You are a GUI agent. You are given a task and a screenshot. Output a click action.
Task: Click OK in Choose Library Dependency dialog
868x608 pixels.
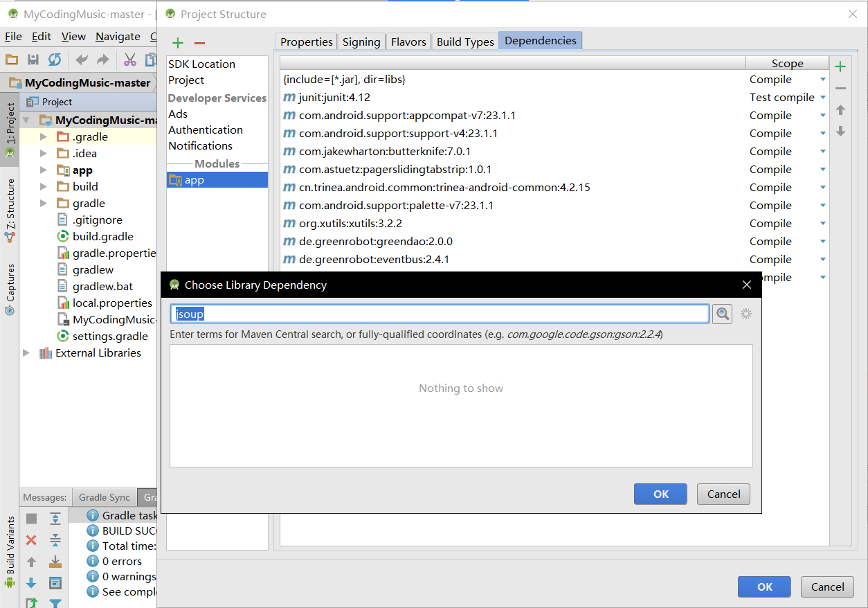tap(660, 494)
